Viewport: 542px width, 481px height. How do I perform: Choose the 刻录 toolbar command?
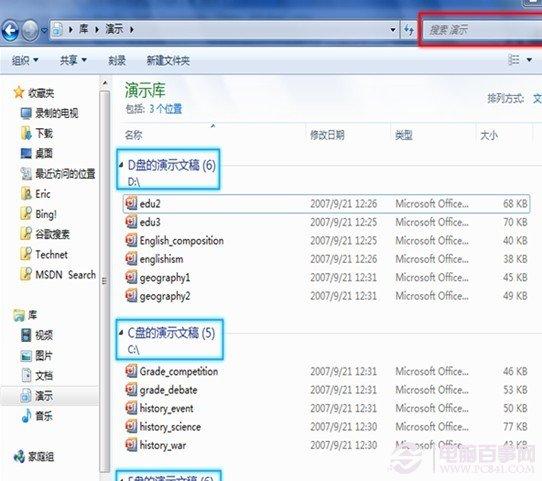point(117,61)
